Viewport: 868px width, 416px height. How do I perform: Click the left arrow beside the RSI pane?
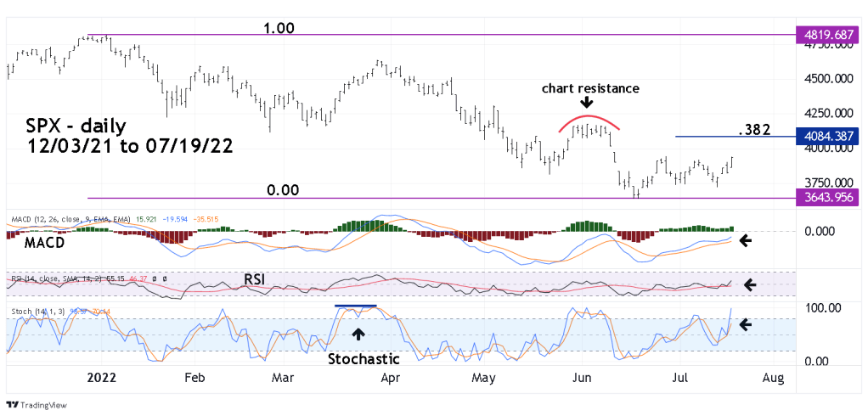pos(750,284)
